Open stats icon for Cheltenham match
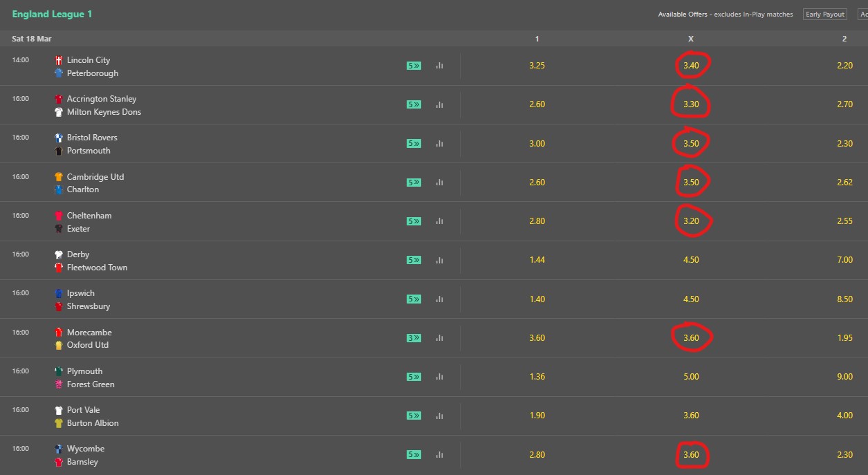This screenshot has height=475, width=868. pyautogui.click(x=439, y=221)
